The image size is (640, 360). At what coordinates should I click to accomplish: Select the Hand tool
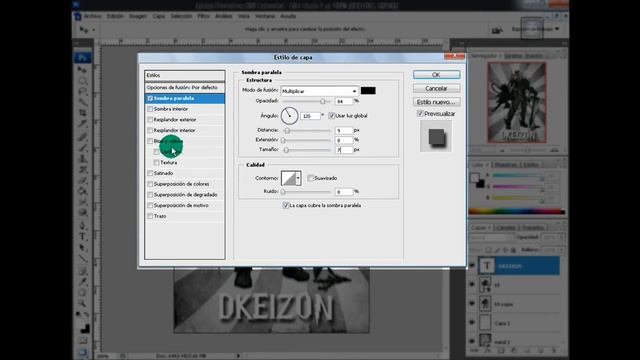pyautogui.click(x=82, y=293)
